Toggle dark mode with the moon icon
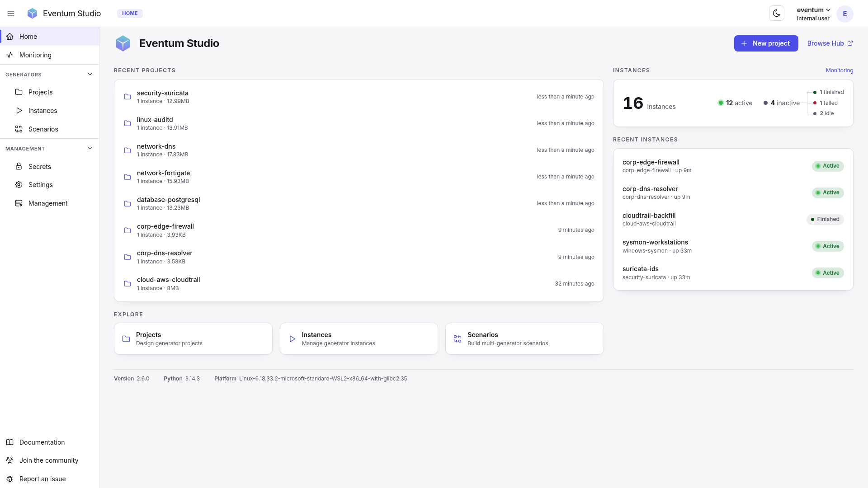This screenshot has width=868, height=488. click(776, 14)
